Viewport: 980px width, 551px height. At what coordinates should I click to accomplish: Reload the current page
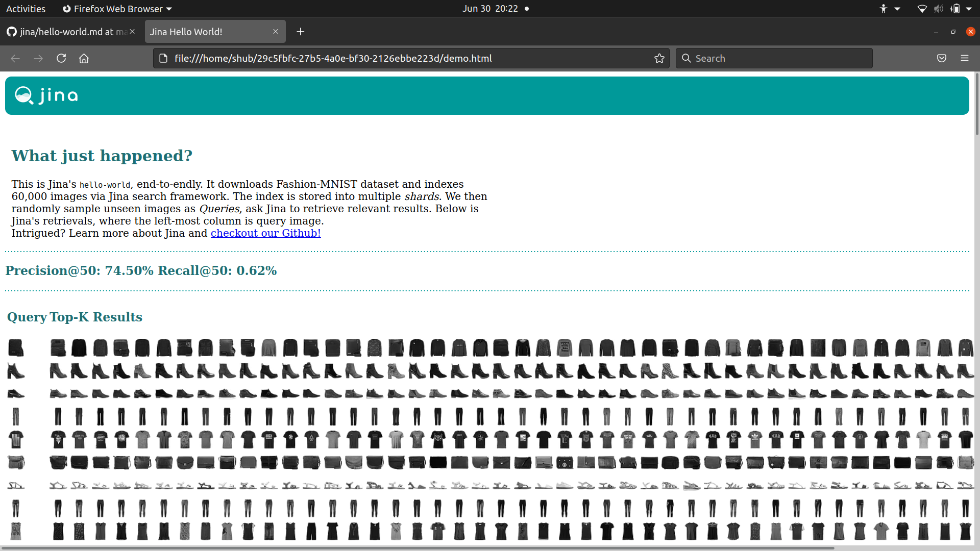pyautogui.click(x=61, y=58)
